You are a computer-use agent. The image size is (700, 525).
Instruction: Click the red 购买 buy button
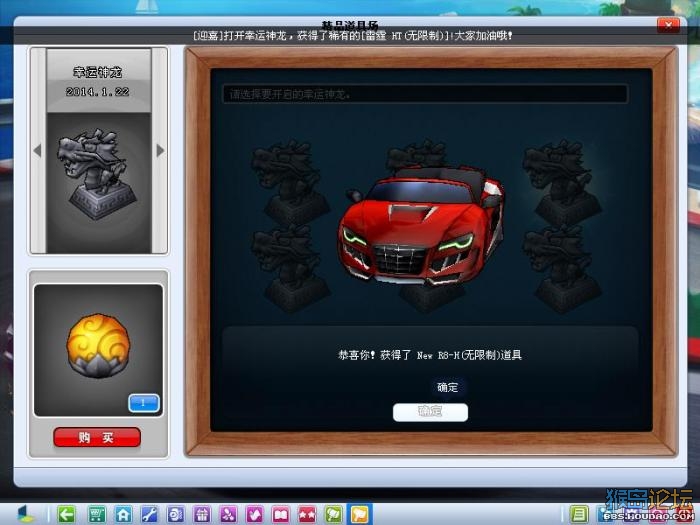97,437
